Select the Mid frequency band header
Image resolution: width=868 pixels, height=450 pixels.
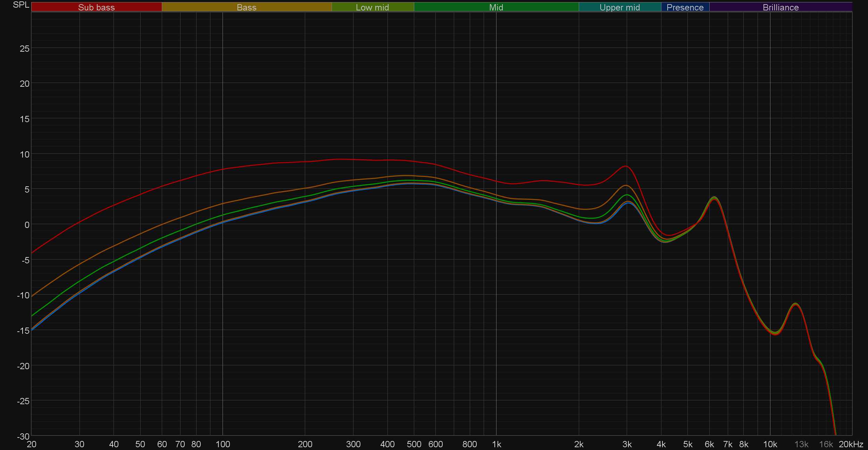496,7
